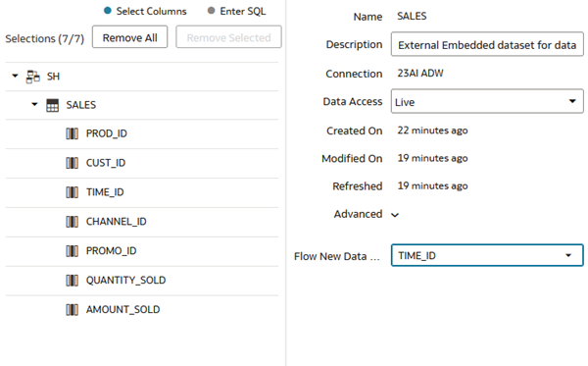The image size is (588, 366).
Task: Click the Flow New Data label
Action: (337, 256)
